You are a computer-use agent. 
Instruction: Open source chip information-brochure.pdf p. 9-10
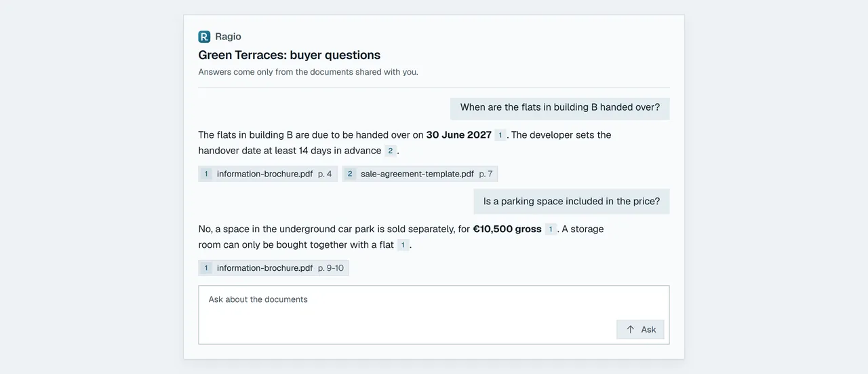[x=274, y=268]
